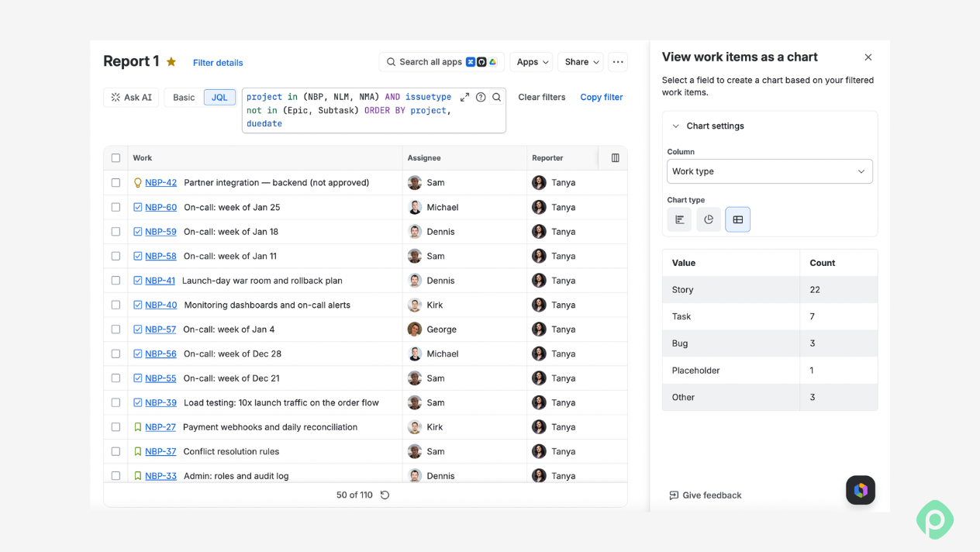Screen dimensions: 980x552
Task: Click Tanya's avatar on NBP-42 row
Action: [539, 183]
